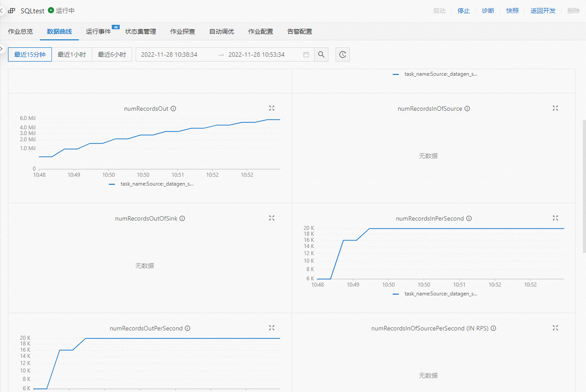Show info tooltip for numRecordsInPerSecond
The height and width of the screenshot is (392, 586).
tap(469, 218)
